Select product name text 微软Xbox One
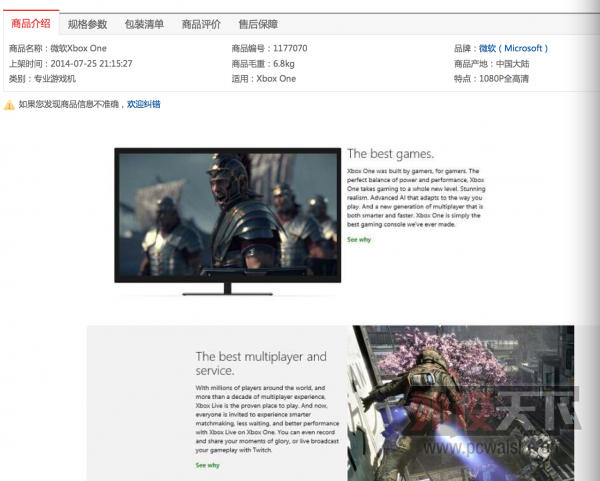The width and height of the screenshot is (600, 481). [x=78, y=48]
